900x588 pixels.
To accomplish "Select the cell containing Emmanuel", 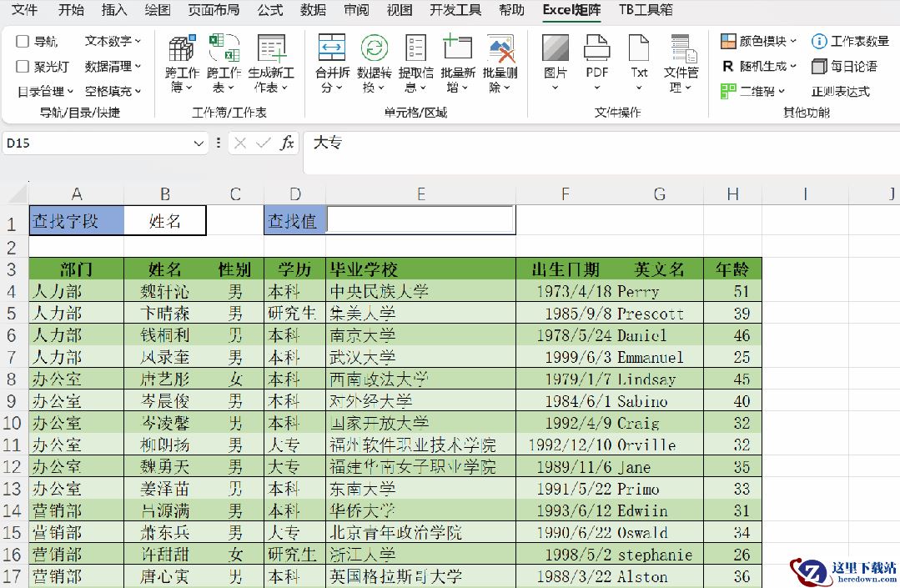I will (660, 357).
